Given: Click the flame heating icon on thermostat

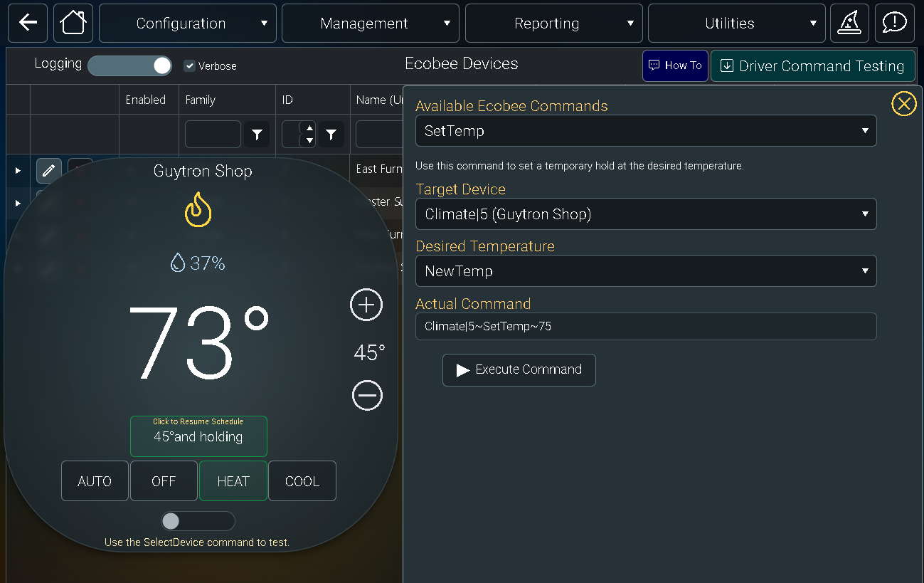Looking at the screenshot, I should coord(198,209).
